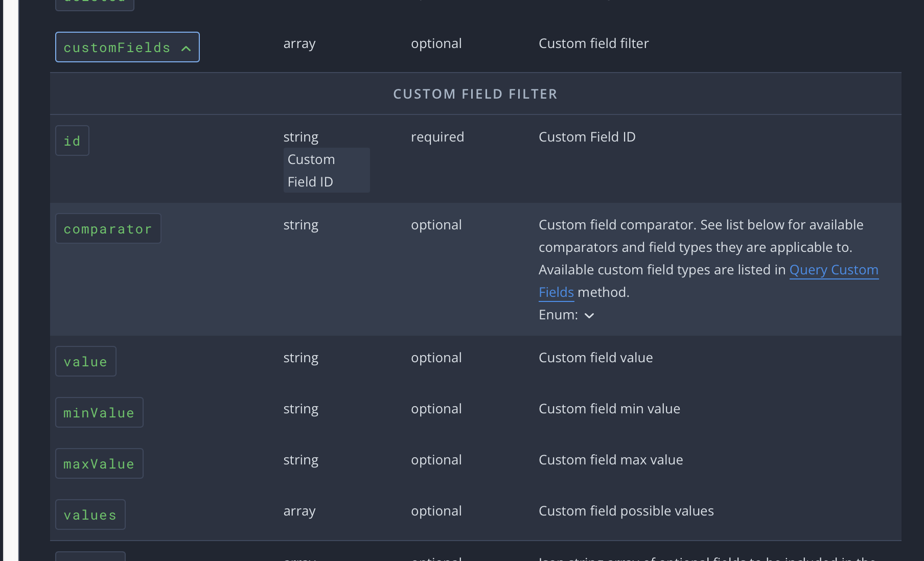The height and width of the screenshot is (561, 924).
Task: Expand the Enum dropdown chevron
Action: tap(589, 316)
